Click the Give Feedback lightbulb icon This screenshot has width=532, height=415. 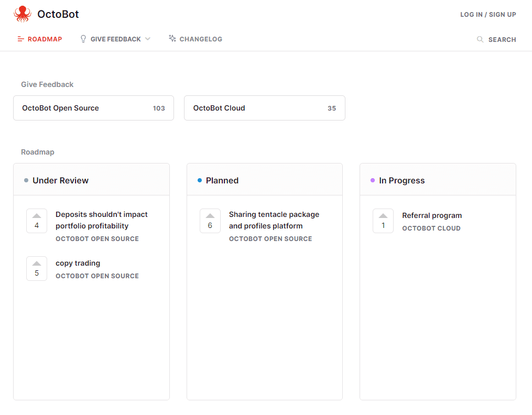click(x=83, y=39)
